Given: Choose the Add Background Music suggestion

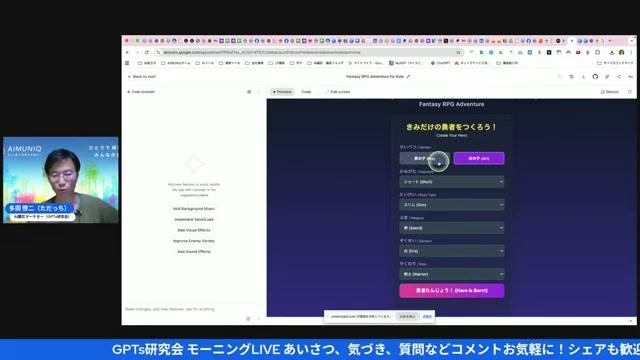Looking at the screenshot, I should [194, 209].
